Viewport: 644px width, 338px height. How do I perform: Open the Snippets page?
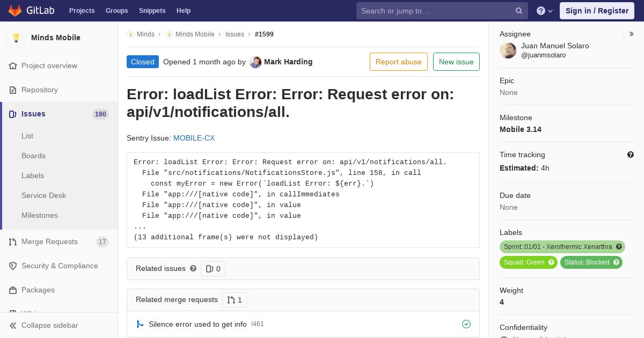click(152, 11)
